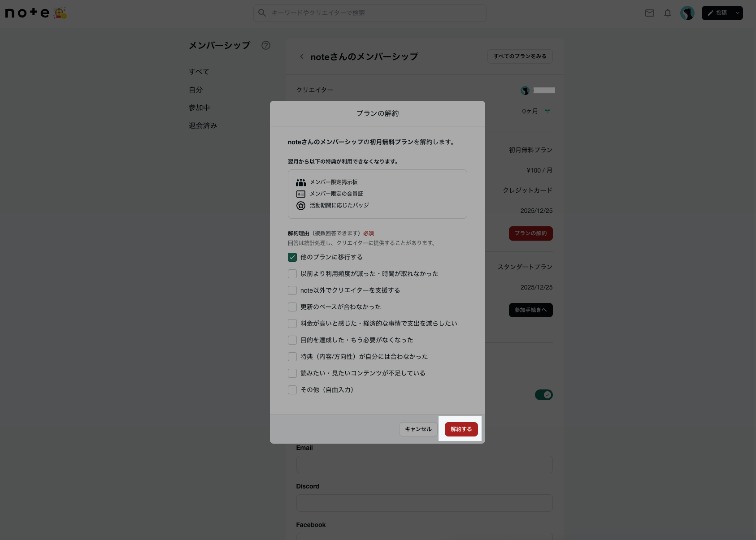
Task: Go back with the left chevron
Action: [302, 56]
